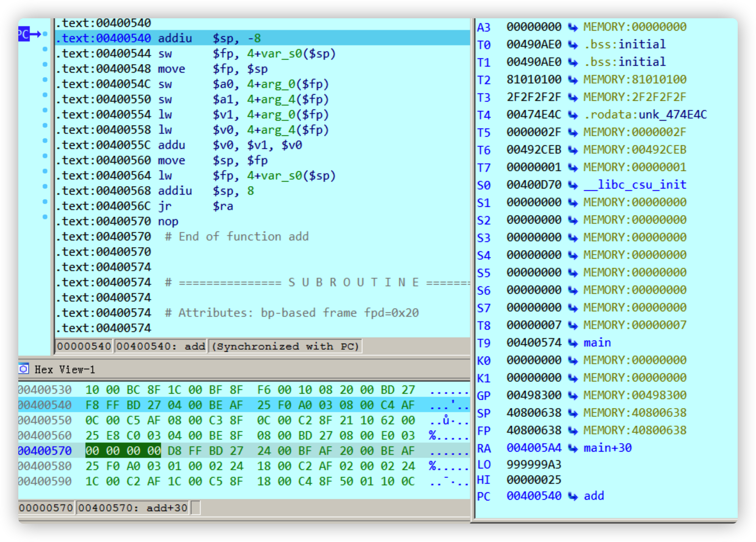Click the jump arrow in the T2 row
This screenshot has width=756, height=542.
[x=573, y=80]
